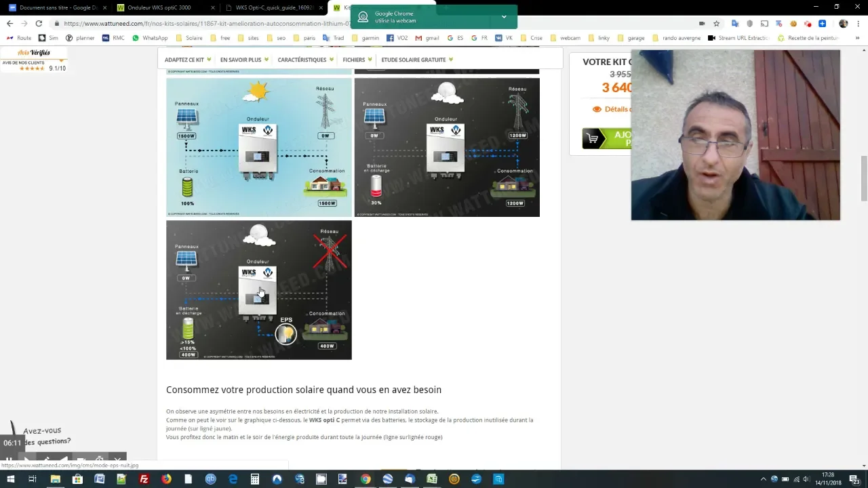Open the daytime sun inverter diagram image
Viewport: 868px width, 488px height.
[x=259, y=147]
